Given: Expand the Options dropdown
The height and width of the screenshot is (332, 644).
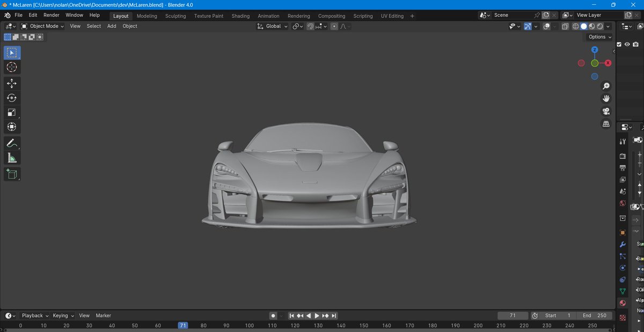Looking at the screenshot, I should click(x=600, y=37).
